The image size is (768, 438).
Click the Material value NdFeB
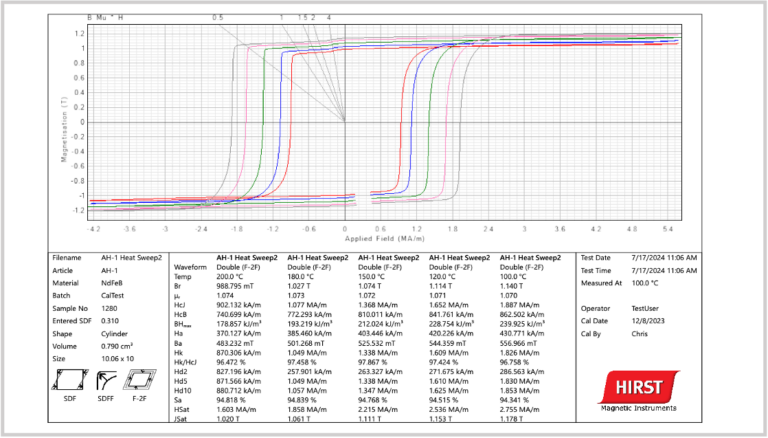coord(114,281)
